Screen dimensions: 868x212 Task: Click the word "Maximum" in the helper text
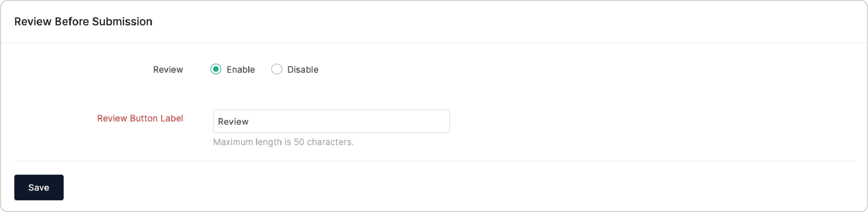click(232, 142)
